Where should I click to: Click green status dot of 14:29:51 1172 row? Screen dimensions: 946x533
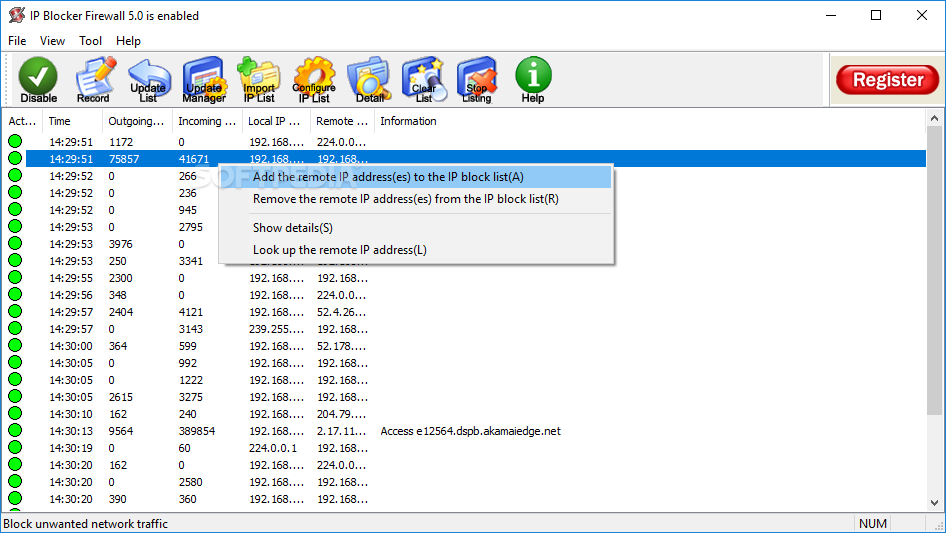click(x=15, y=141)
